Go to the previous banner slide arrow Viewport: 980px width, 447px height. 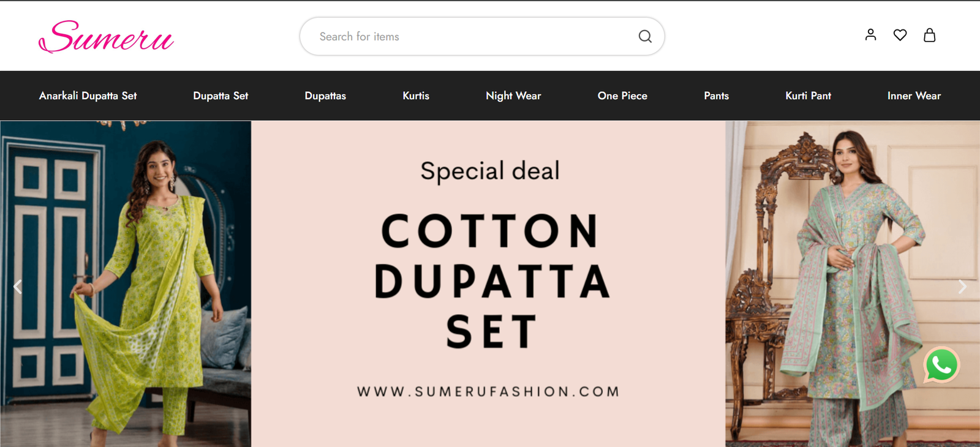point(18,286)
